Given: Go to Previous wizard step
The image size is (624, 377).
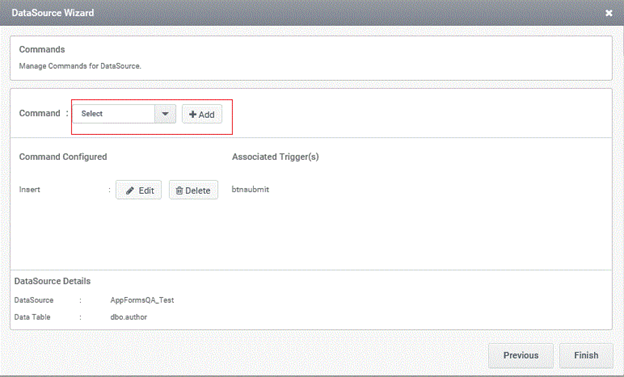Looking at the screenshot, I should pyautogui.click(x=521, y=355).
